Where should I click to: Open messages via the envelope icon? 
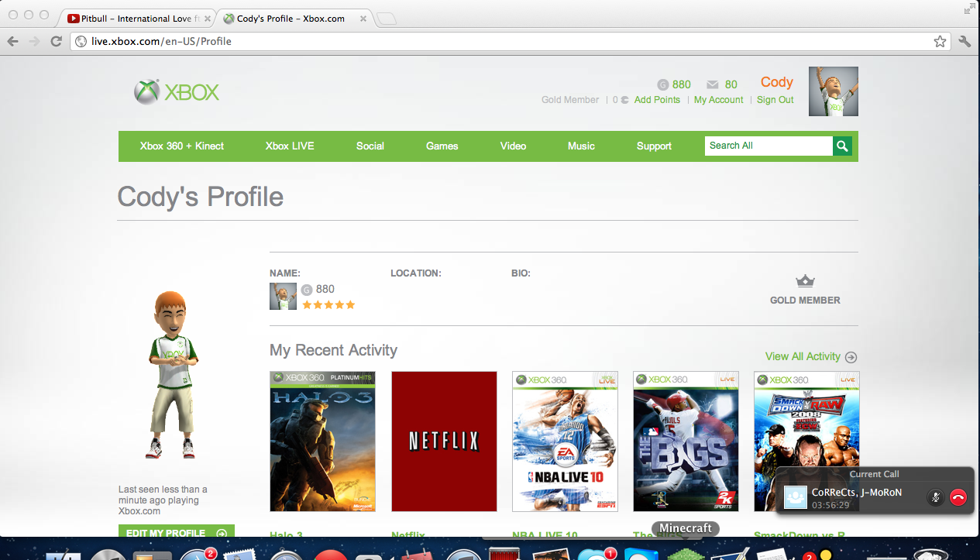pyautogui.click(x=713, y=85)
